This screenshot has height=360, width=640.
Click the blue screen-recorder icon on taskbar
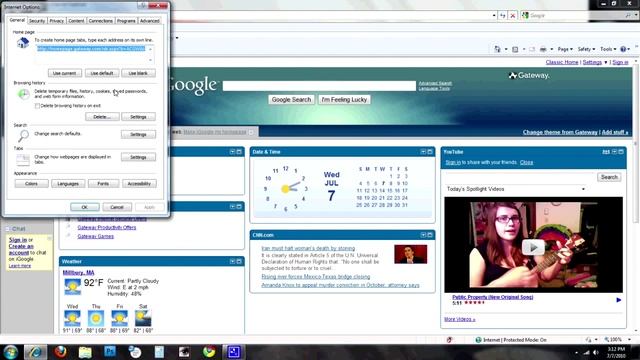pyautogui.click(x=233, y=352)
